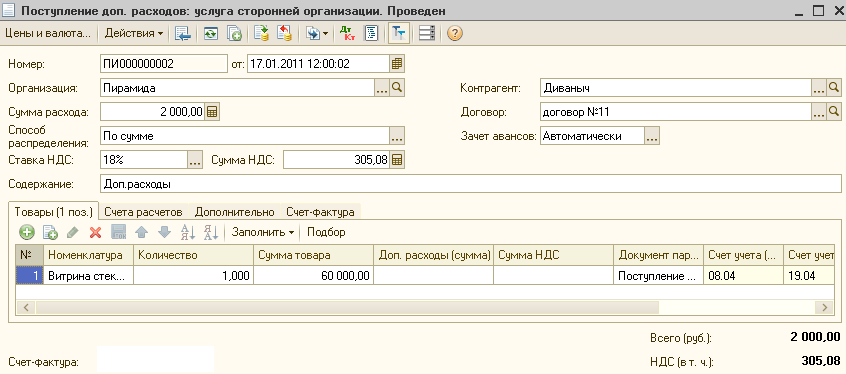Open the create-based-on dropdown icon
846x374 pixels.
pyautogui.click(x=317, y=33)
